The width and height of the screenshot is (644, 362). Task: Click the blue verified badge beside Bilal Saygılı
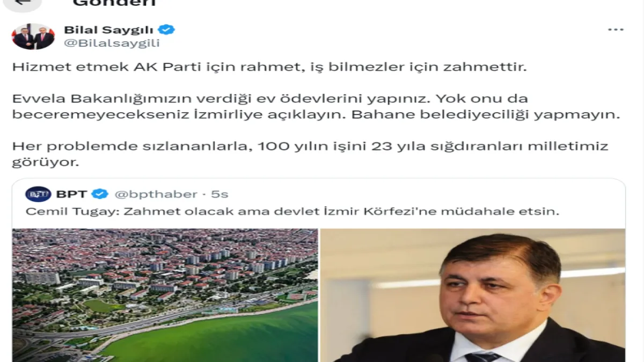168,29
